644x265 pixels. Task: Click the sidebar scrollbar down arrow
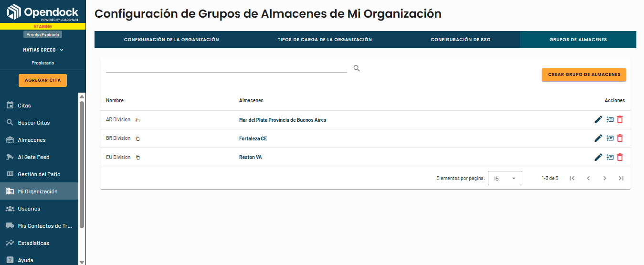82,262
